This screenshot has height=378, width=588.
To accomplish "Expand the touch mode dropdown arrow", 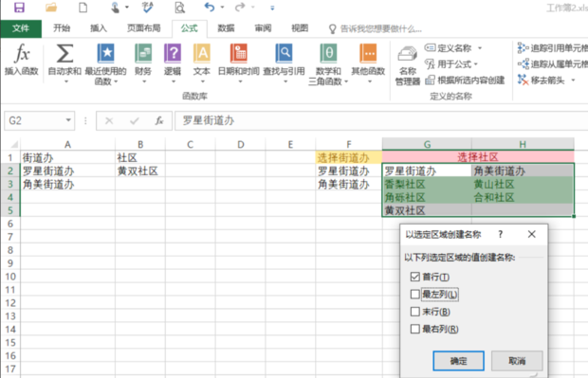I will pos(127,8).
